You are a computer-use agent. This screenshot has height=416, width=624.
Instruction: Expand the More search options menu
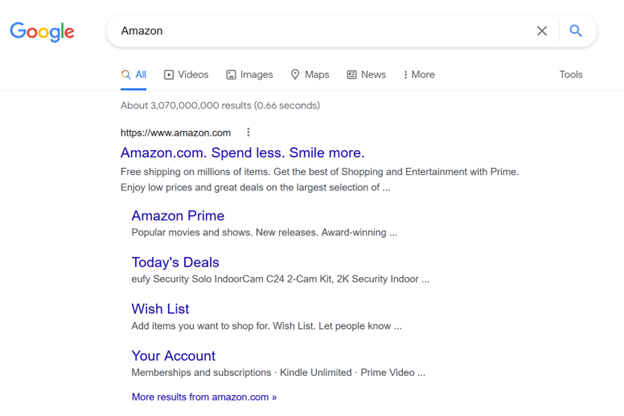(x=419, y=74)
